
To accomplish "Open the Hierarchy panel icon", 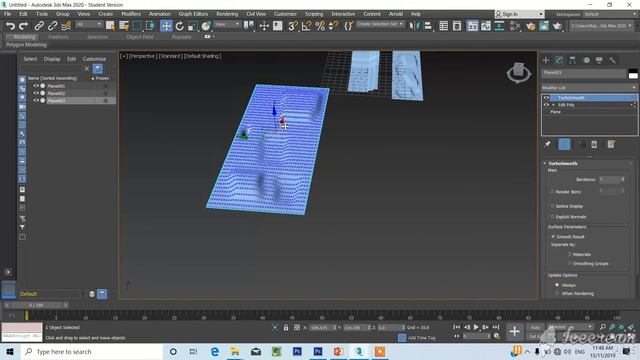I will point(573,60).
